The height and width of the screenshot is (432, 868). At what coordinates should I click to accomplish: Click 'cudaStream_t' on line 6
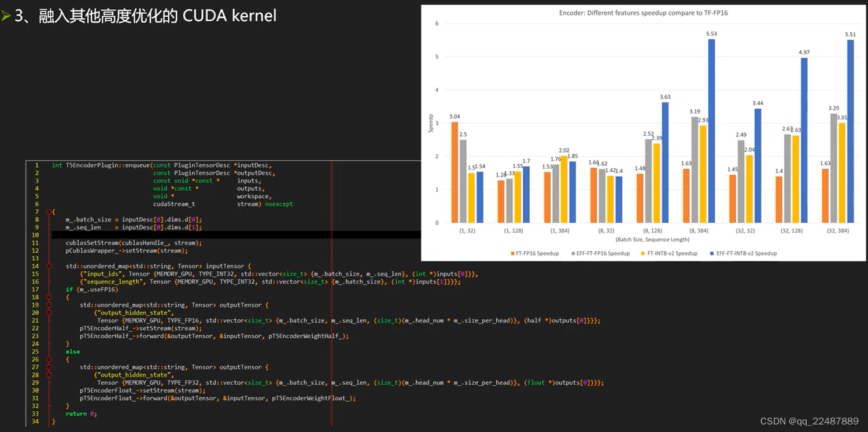click(x=174, y=204)
